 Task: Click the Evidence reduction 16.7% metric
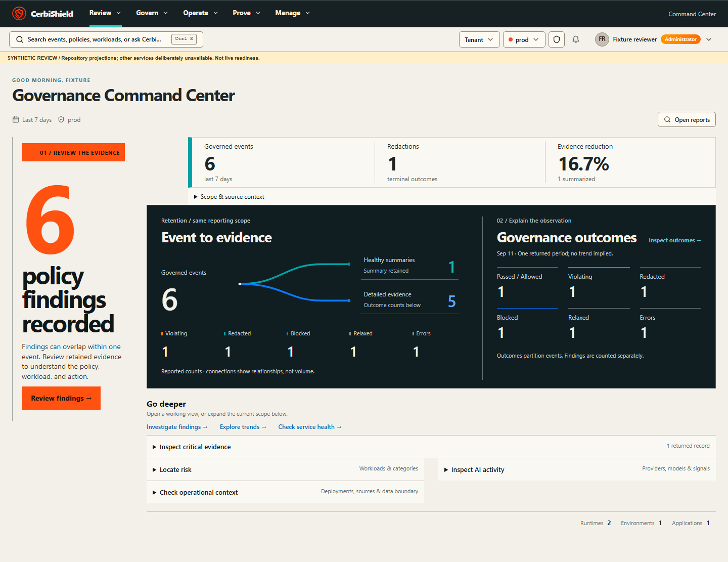click(x=630, y=162)
